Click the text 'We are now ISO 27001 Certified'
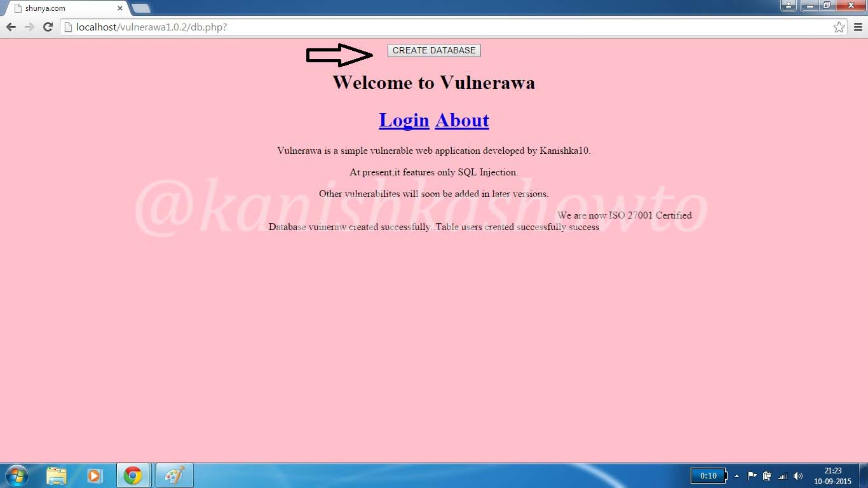 [625, 215]
